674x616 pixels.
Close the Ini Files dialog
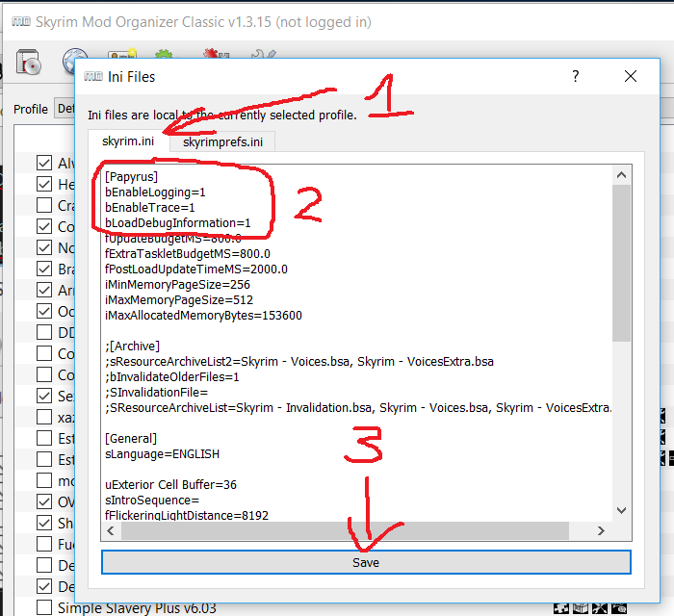[x=631, y=76]
